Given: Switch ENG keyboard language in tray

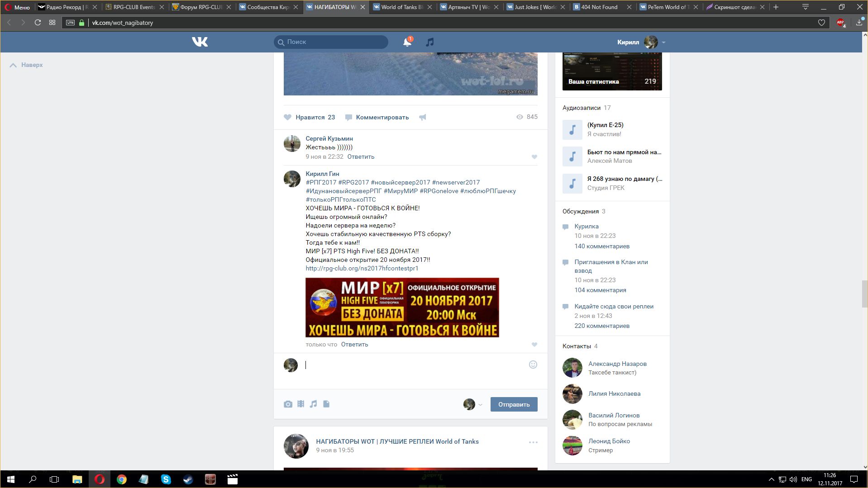Looking at the screenshot, I should click(x=806, y=479).
